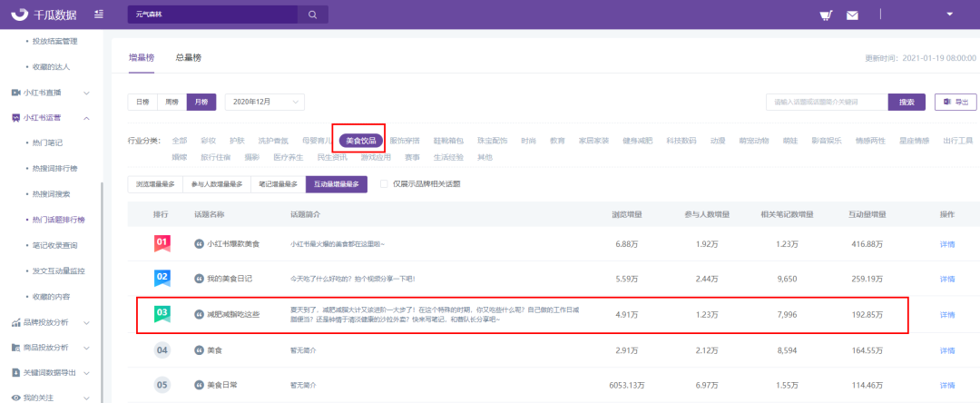Expand the 关键词数据导出 chevron
The image size is (980, 403).
point(87,372)
